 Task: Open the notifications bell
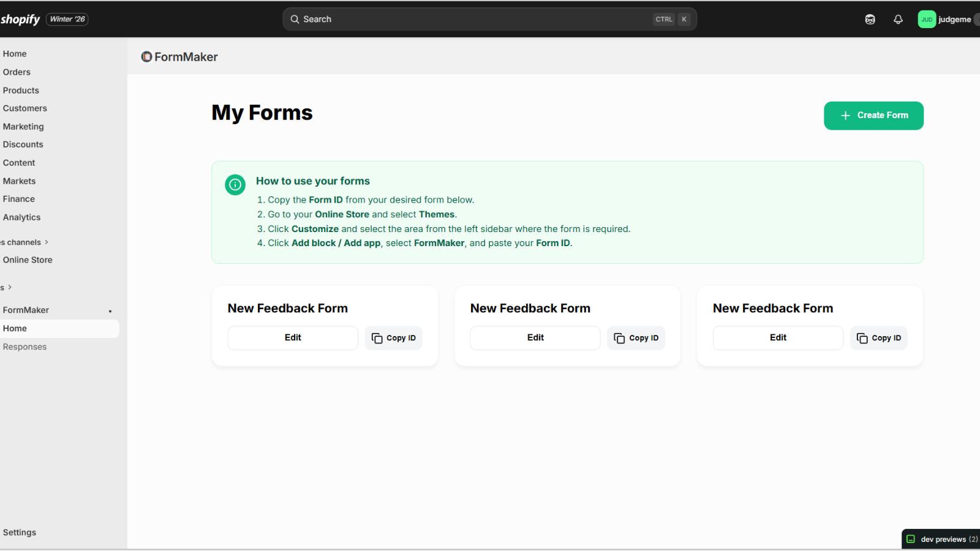pos(898,20)
